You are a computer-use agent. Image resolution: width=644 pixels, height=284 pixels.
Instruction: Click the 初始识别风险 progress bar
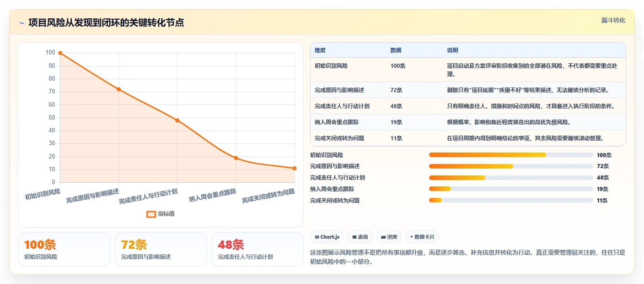[511, 155]
